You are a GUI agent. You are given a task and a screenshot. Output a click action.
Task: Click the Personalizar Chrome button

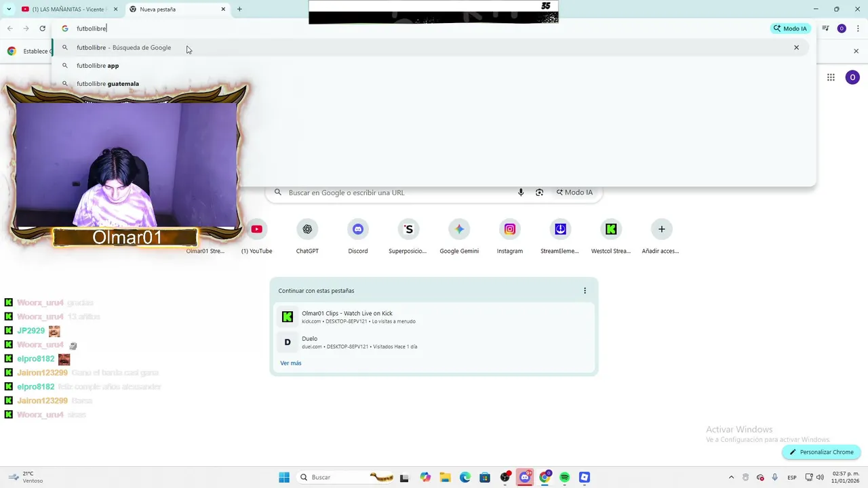821,452
